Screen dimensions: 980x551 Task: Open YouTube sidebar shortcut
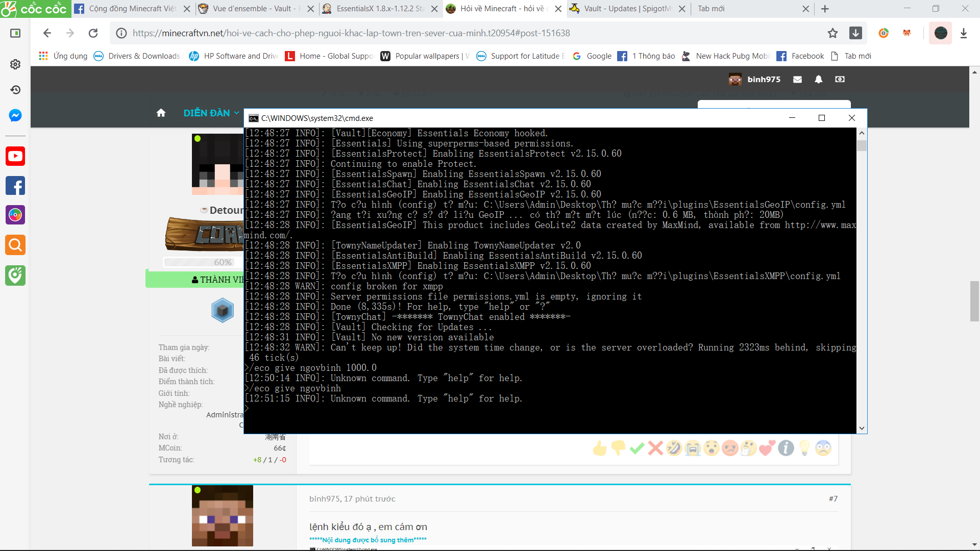(15, 156)
